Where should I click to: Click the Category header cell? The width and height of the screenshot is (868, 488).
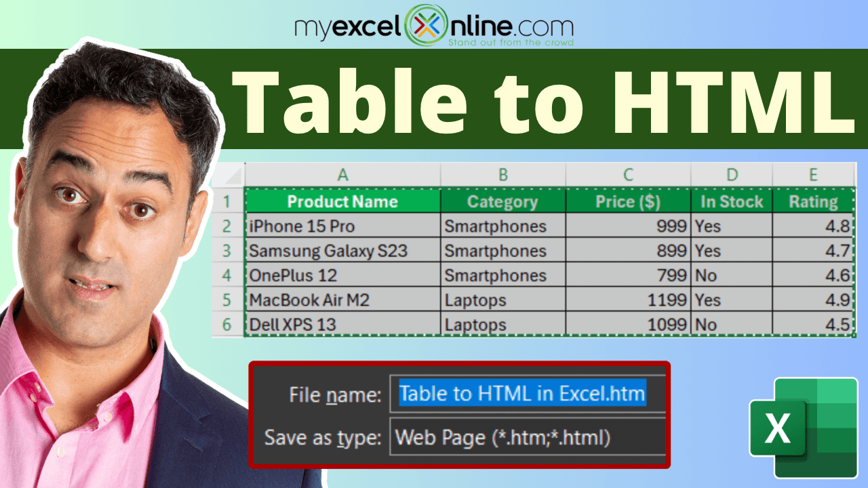pyautogui.click(x=502, y=201)
